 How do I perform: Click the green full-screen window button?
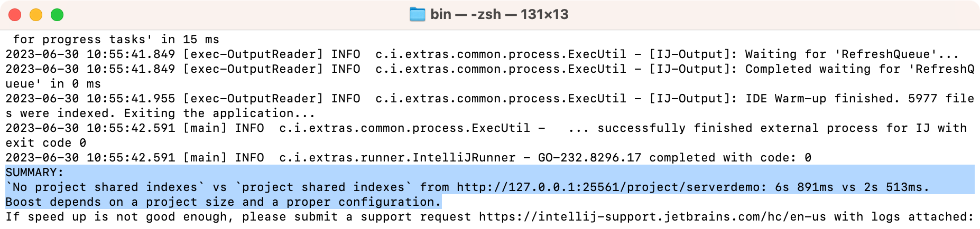pyautogui.click(x=57, y=15)
